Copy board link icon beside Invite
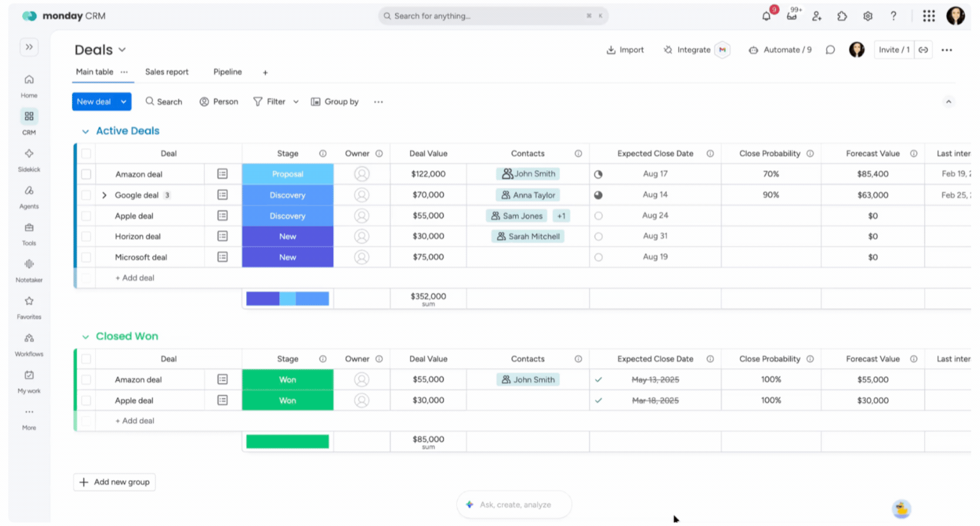Screen dimensions: 980x526 [x=924, y=50]
